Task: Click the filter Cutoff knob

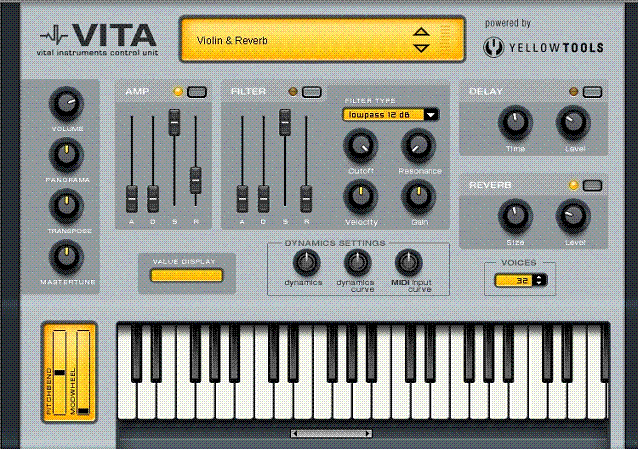Action: [x=361, y=146]
